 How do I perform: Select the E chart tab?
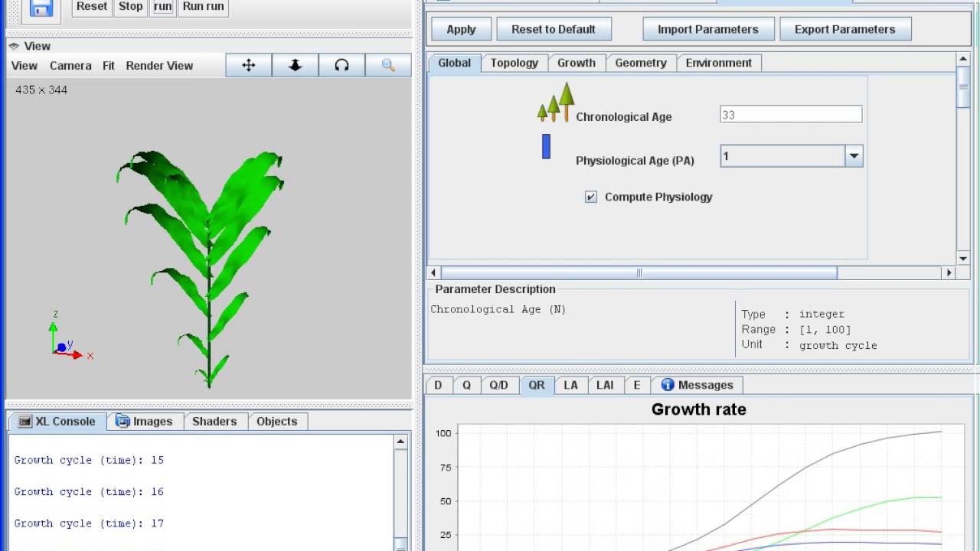click(x=637, y=385)
